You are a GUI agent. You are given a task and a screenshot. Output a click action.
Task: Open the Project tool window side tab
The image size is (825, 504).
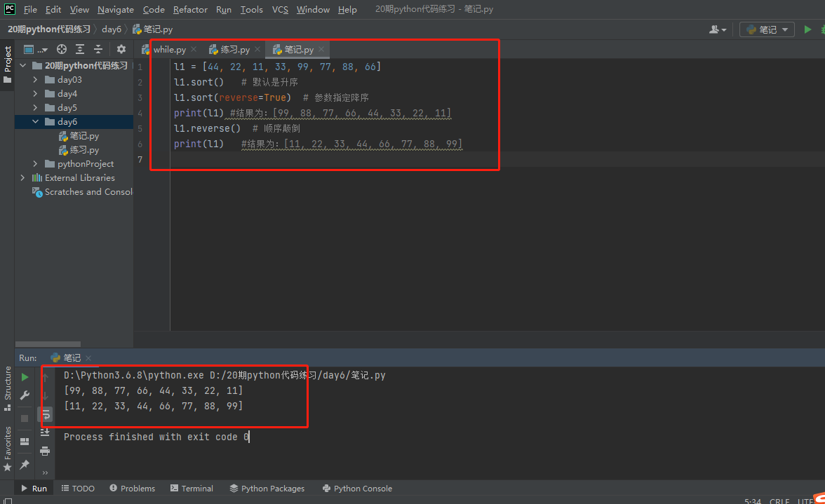pyautogui.click(x=7, y=64)
